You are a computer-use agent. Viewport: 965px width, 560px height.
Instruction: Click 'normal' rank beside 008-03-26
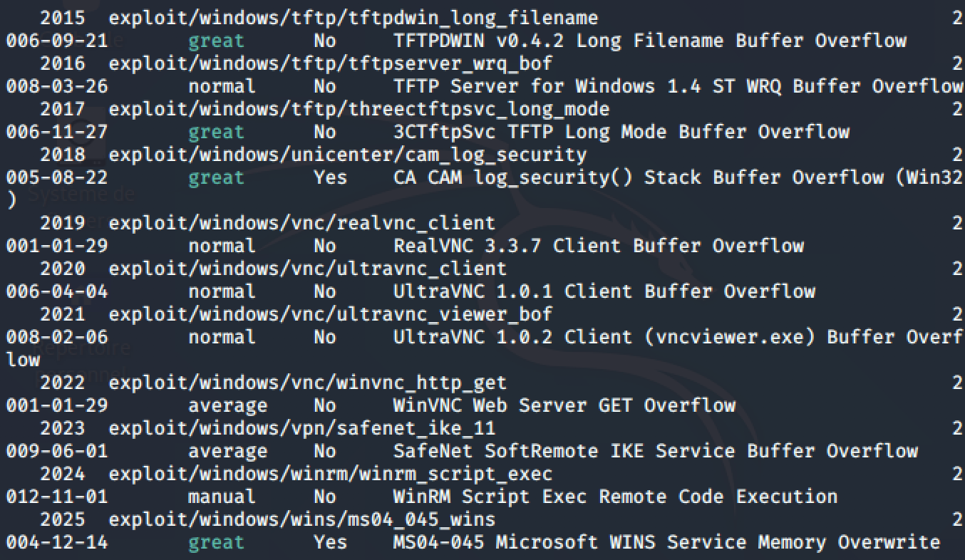pyautogui.click(x=222, y=86)
